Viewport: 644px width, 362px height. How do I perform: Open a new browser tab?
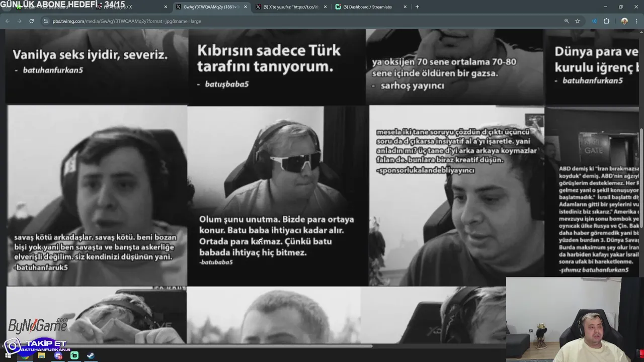click(417, 7)
